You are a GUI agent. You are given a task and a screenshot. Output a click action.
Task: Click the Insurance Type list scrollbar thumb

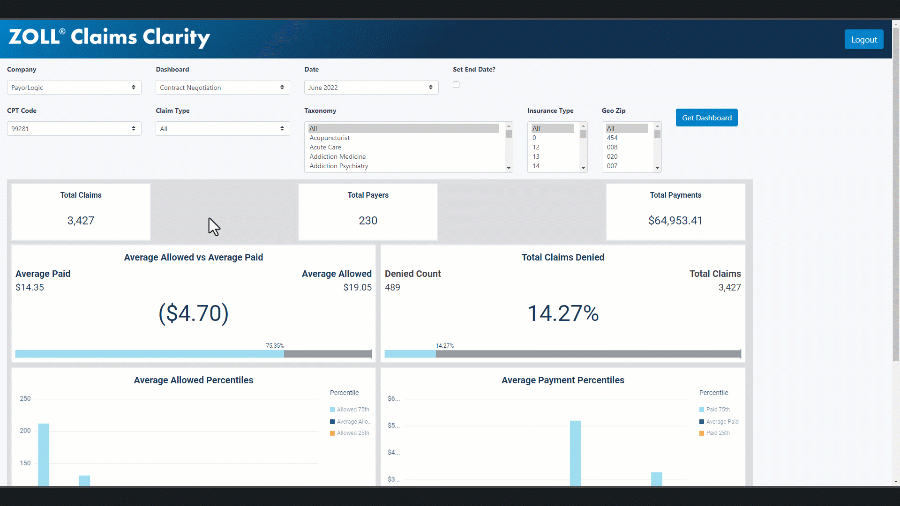coord(583,134)
